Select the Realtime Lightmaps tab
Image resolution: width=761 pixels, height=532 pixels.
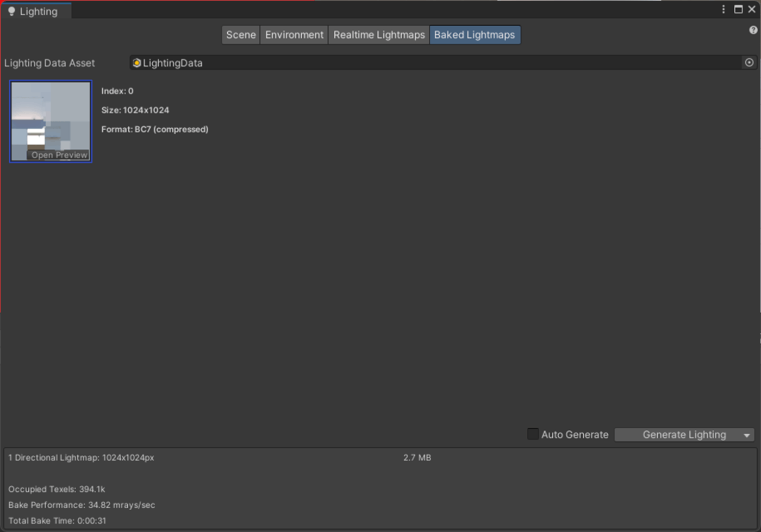379,35
